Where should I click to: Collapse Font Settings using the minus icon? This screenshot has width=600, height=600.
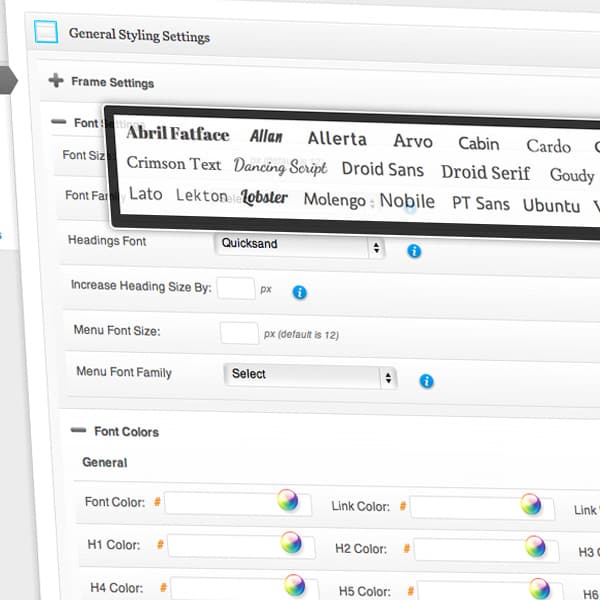click(x=59, y=122)
